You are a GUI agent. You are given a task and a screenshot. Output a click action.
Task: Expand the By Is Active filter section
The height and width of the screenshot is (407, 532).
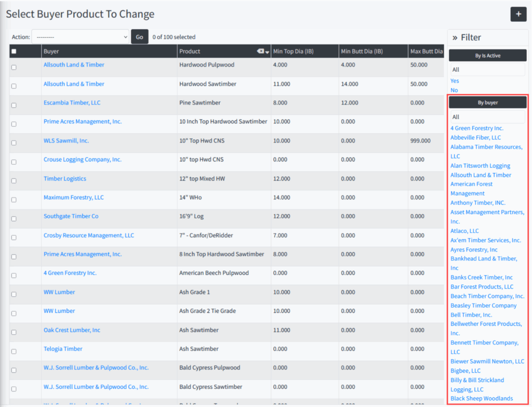pos(487,56)
